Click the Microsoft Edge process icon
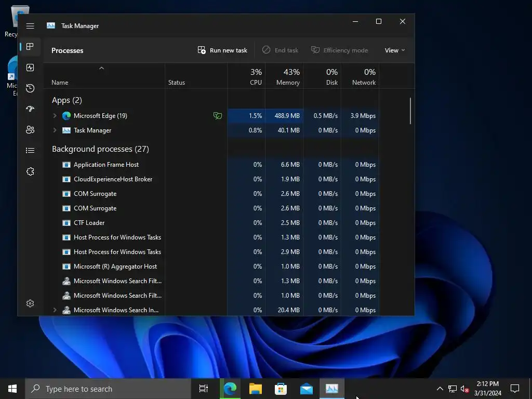Image resolution: width=532 pixels, height=399 pixels. click(66, 116)
